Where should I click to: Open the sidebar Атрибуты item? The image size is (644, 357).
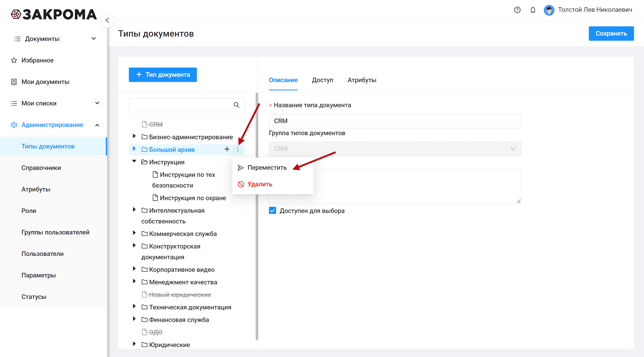point(36,189)
